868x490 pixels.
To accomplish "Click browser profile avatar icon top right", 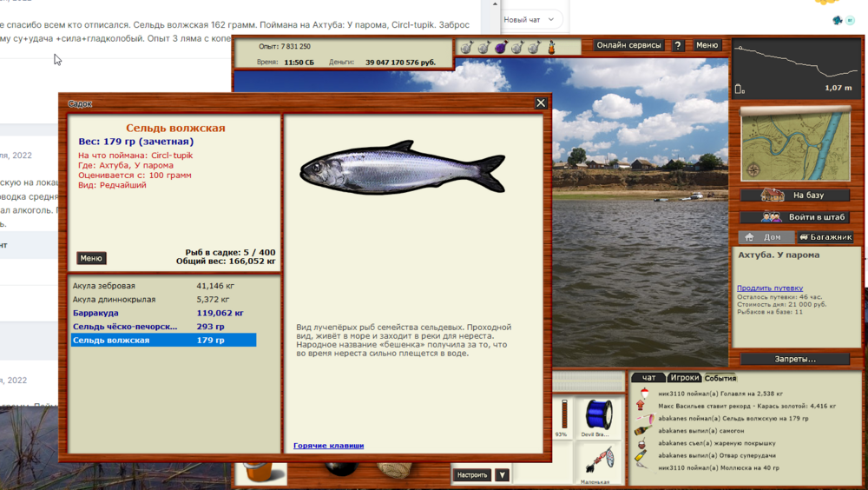I will tap(850, 20).
